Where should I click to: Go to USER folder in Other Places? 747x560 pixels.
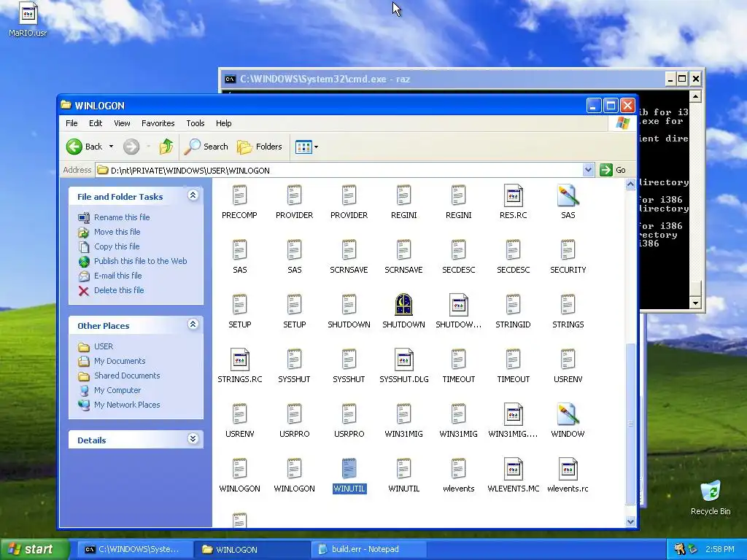[x=104, y=346]
